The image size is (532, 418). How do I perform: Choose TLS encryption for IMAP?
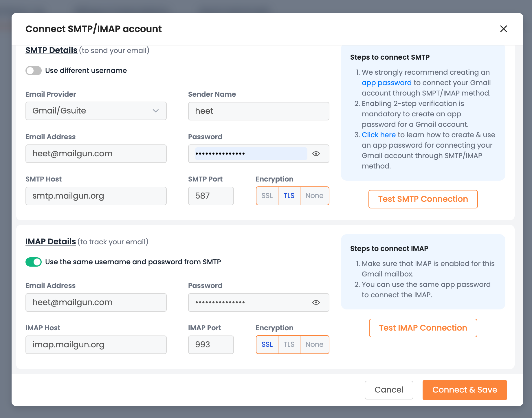[x=289, y=345]
